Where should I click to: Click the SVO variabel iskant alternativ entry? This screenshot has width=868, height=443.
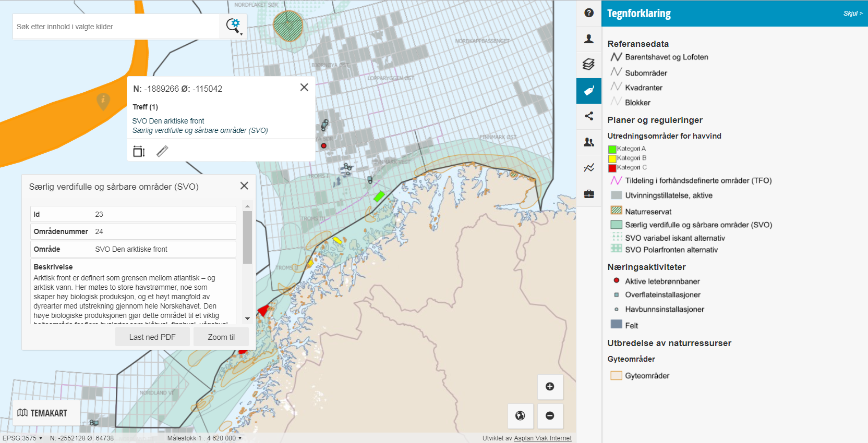(675, 238)
